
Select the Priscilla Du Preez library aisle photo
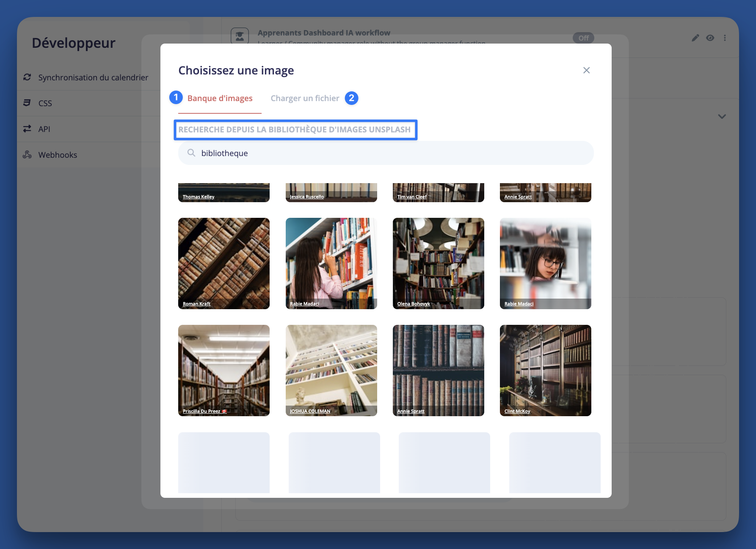(224, 371)
